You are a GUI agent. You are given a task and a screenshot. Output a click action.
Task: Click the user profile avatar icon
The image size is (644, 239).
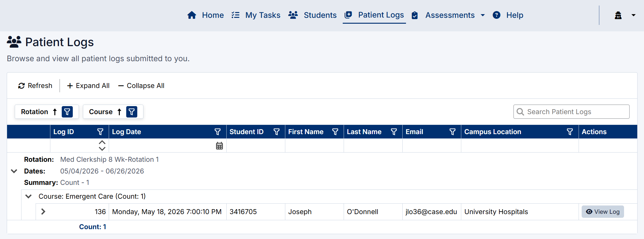pyautogui.click(x=618, y=15)
